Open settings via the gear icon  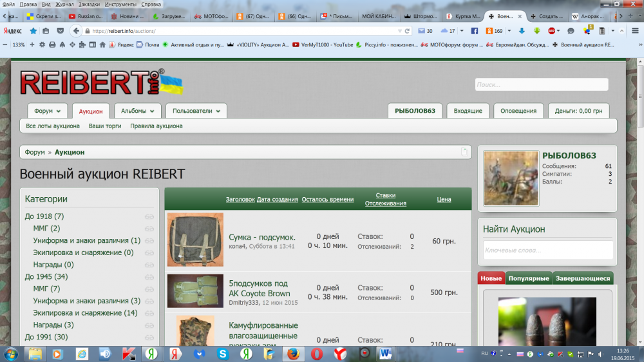coord(42,44)
